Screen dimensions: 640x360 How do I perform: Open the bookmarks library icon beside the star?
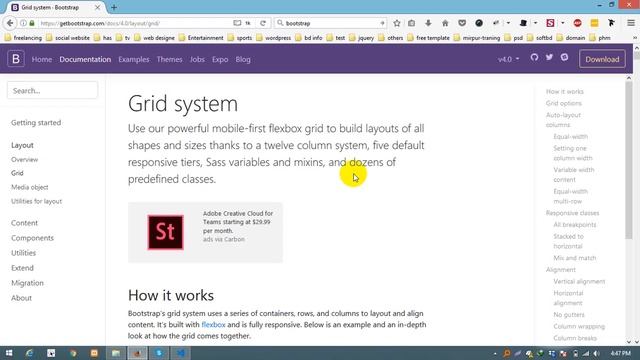(x=411, y=23)
